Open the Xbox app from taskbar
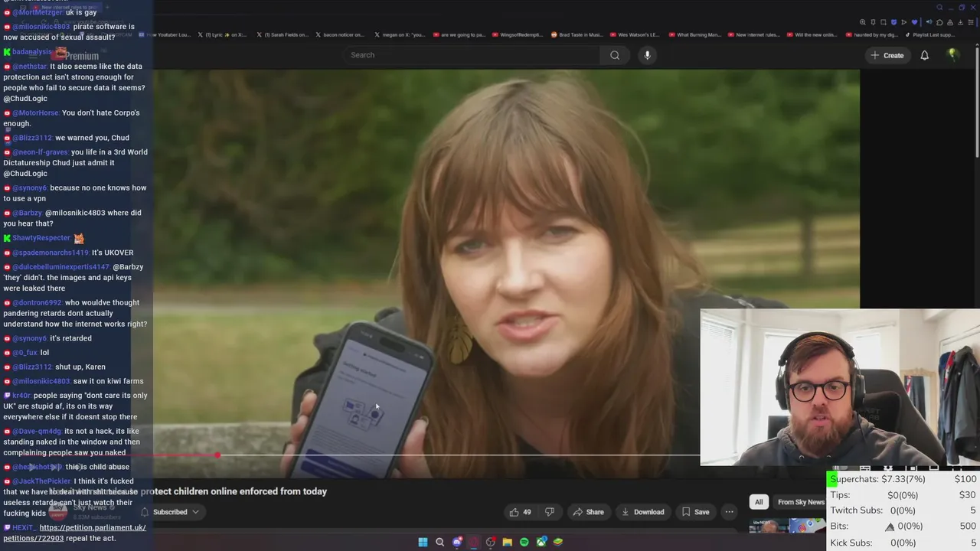The image size is (980, 551). coord(541,542)
